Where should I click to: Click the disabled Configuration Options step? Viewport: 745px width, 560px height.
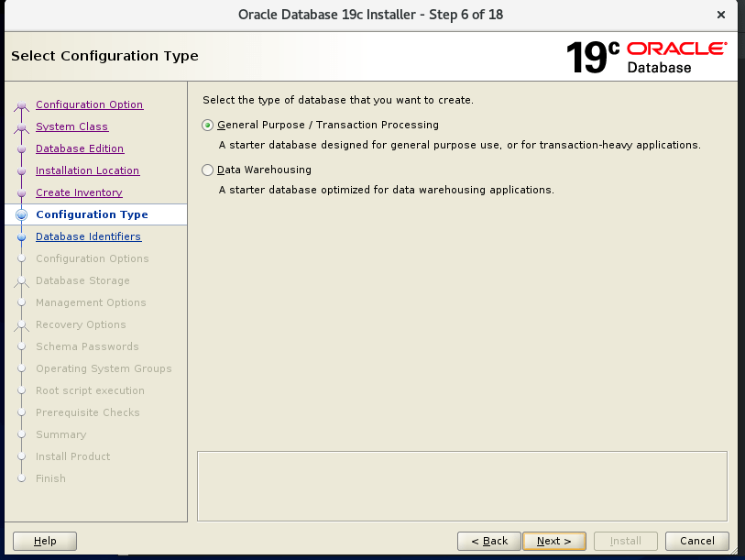(x=93, y=258)
